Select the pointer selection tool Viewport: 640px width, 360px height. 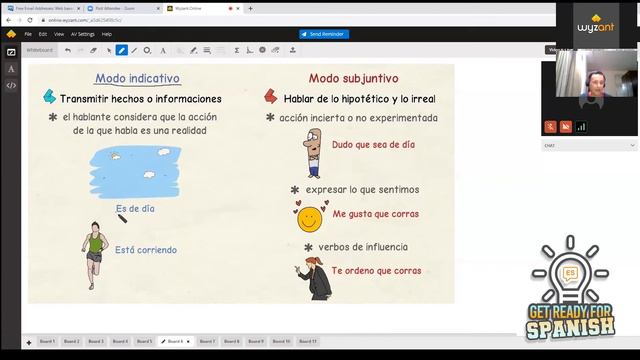109,50
